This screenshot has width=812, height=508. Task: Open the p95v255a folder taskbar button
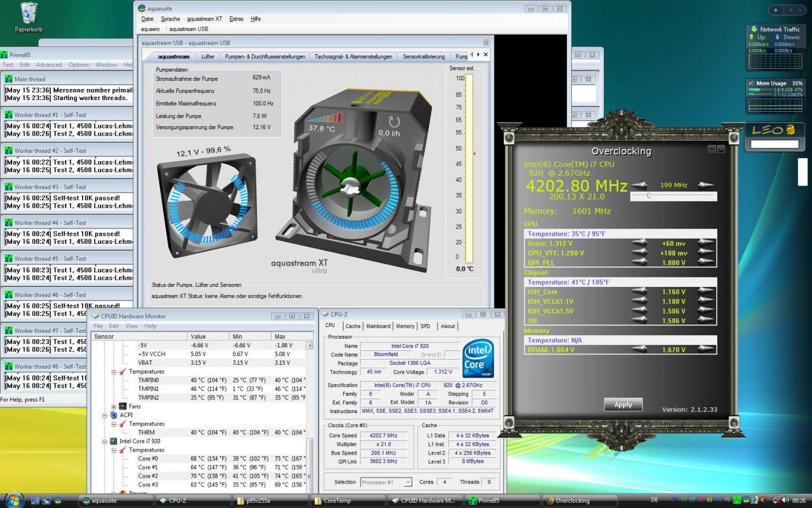[269, 500]
